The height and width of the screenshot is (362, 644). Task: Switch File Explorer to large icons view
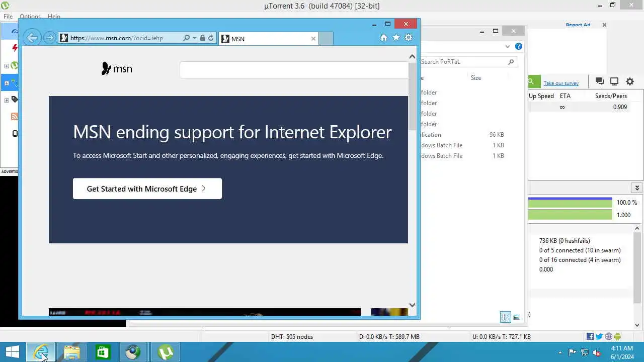tap(517, 317)
